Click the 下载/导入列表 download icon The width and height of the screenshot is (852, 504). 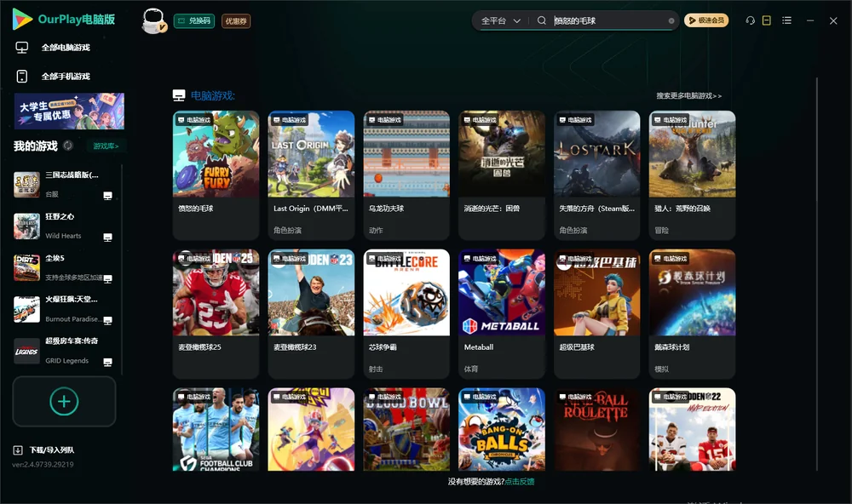click(18, 450)
